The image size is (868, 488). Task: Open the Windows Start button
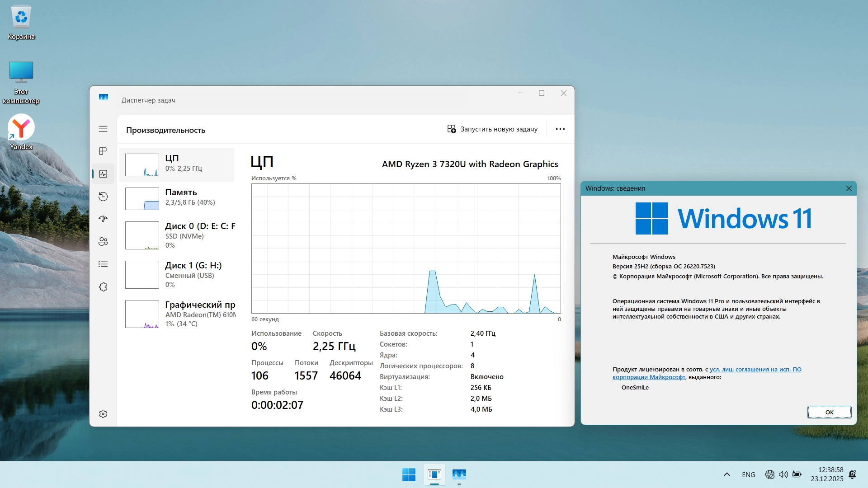click(409, 474)
